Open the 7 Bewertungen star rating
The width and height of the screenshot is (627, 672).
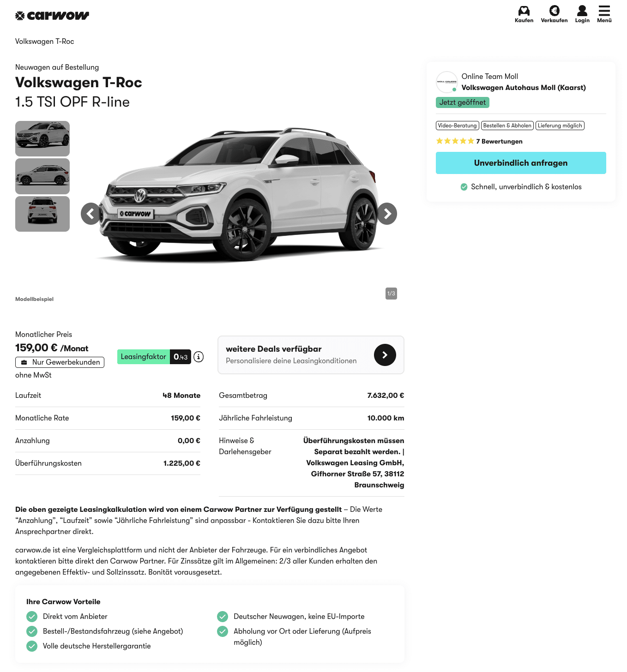pos(479,141)
